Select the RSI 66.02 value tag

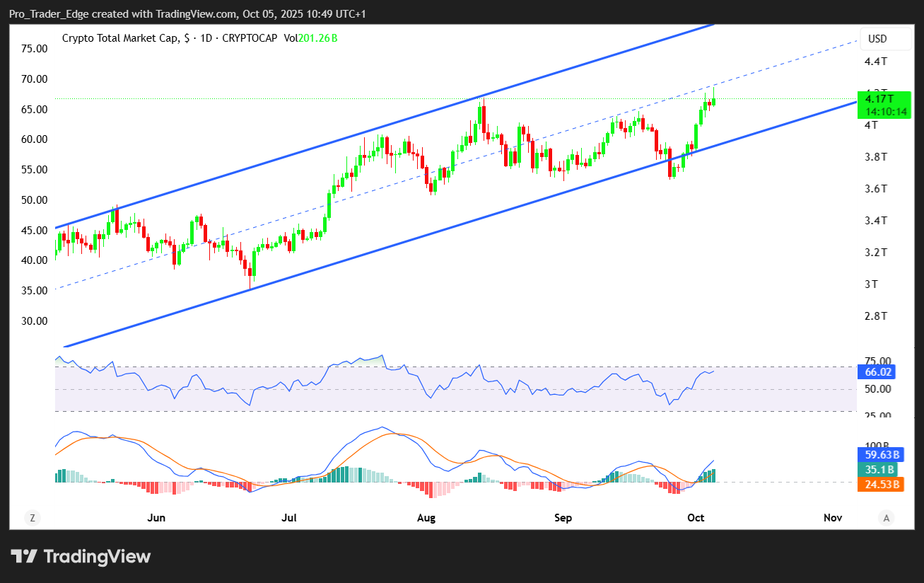tap(877, 371)
